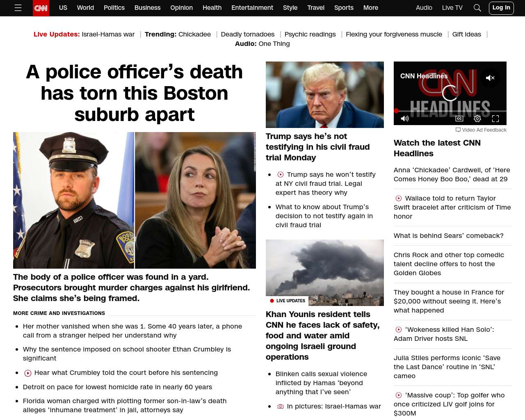
Task: Click the Log In button
Action: pyautogui.click(x=501, y=8)
